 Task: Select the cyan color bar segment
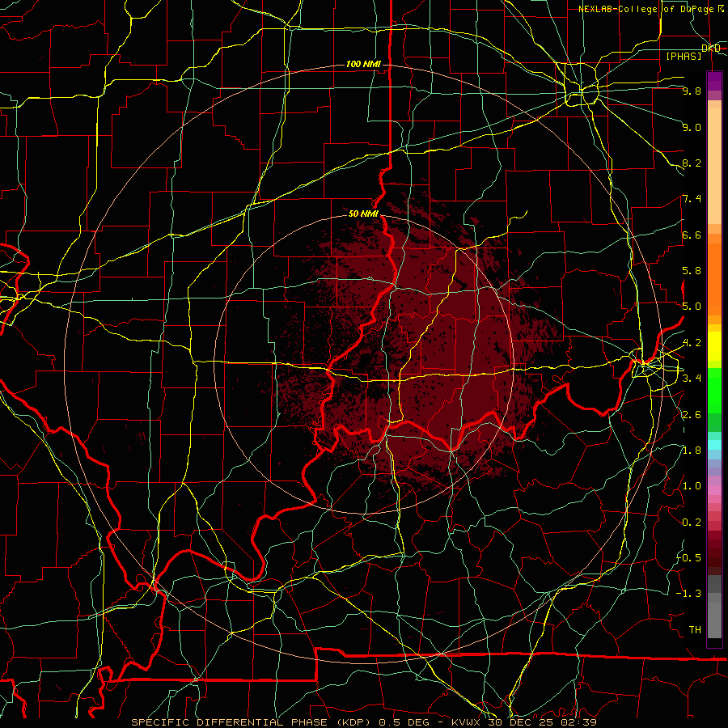pyautogui.click(x=714, y=444)
